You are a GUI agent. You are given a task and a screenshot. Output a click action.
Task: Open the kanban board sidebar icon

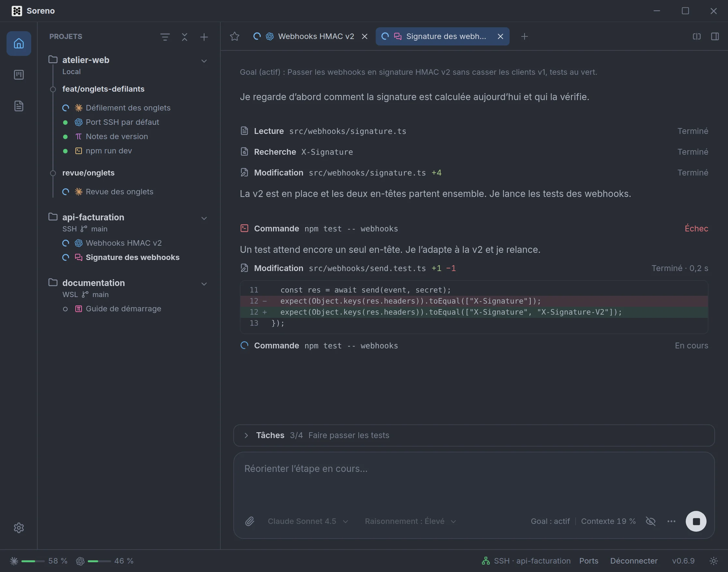click(x=19, y=75)
